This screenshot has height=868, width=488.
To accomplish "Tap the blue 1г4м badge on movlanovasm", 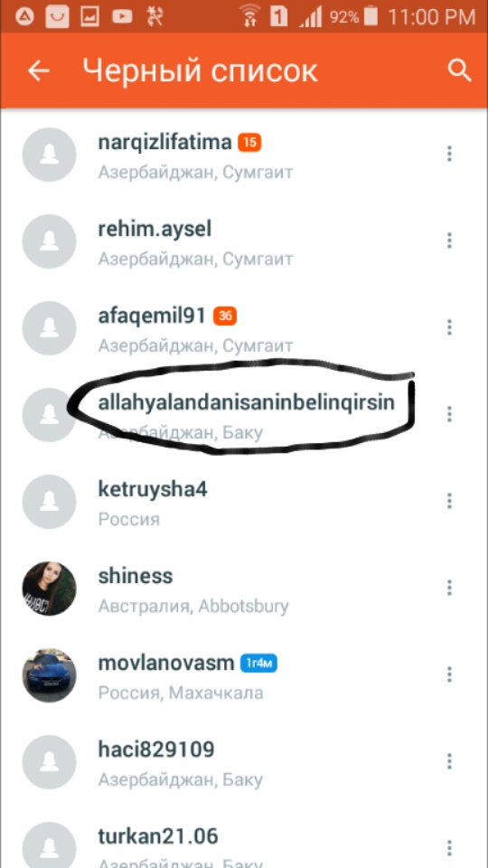I will [x=258, y=663].
